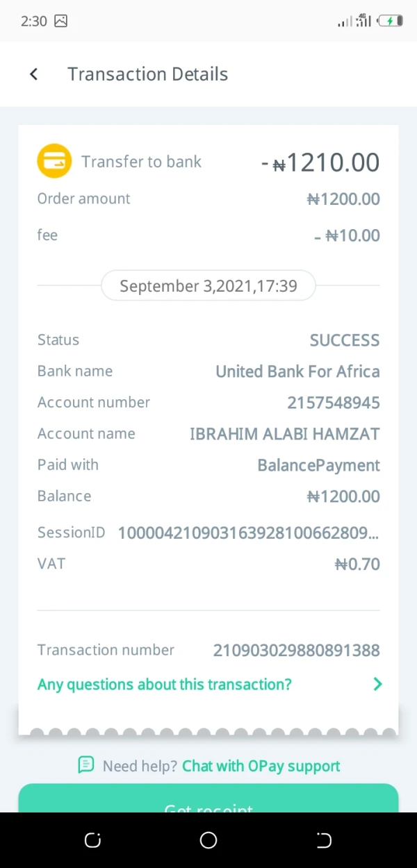Tap the back arrow icon
The height and width of the screenshot is (868, 417).
coord(33,74)
